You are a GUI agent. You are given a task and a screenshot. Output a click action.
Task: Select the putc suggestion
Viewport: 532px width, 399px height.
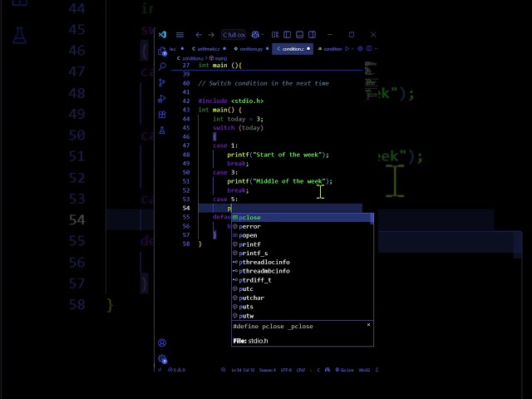[303, 289]
